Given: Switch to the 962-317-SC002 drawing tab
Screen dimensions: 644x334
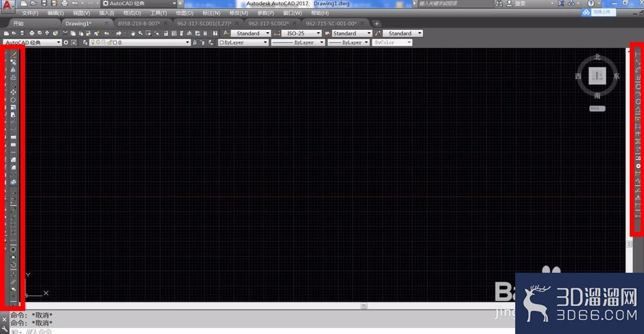Looking at the screenshot, I should click(269, 23).
